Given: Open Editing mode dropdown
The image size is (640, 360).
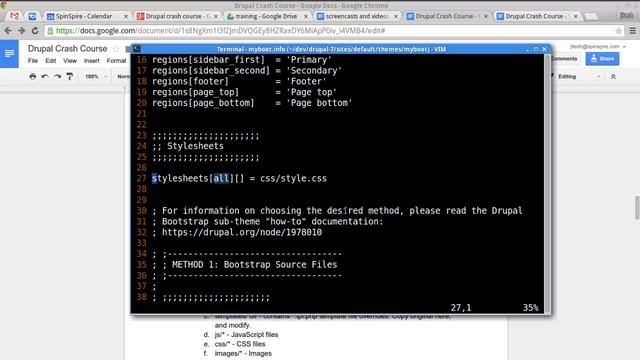Looking at the screenshot, I should tap(580, 76).
